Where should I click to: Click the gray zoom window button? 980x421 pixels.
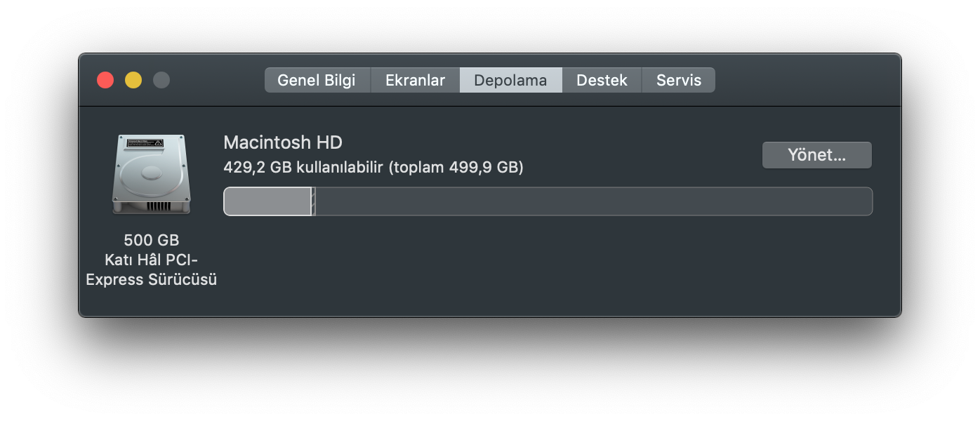(x=161, y=80)
